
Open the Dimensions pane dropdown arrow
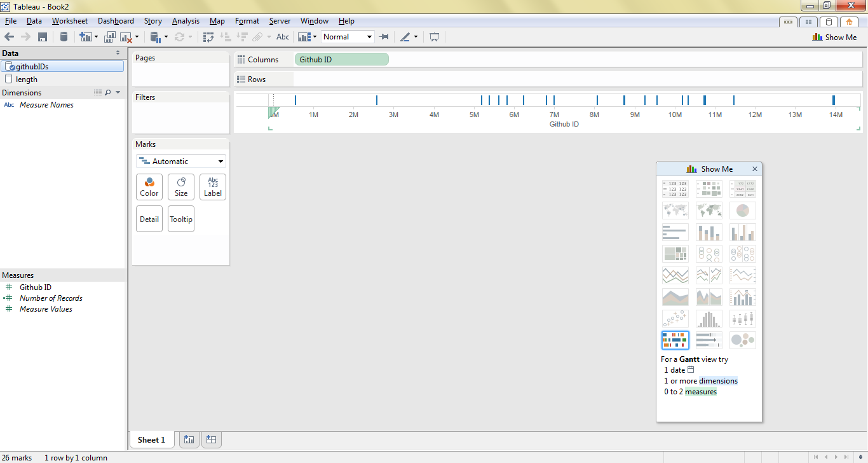118,93
